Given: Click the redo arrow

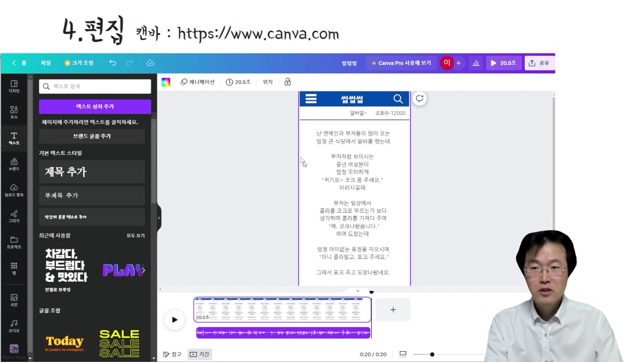Looking at the screenshot, I should tap(129, 63).
